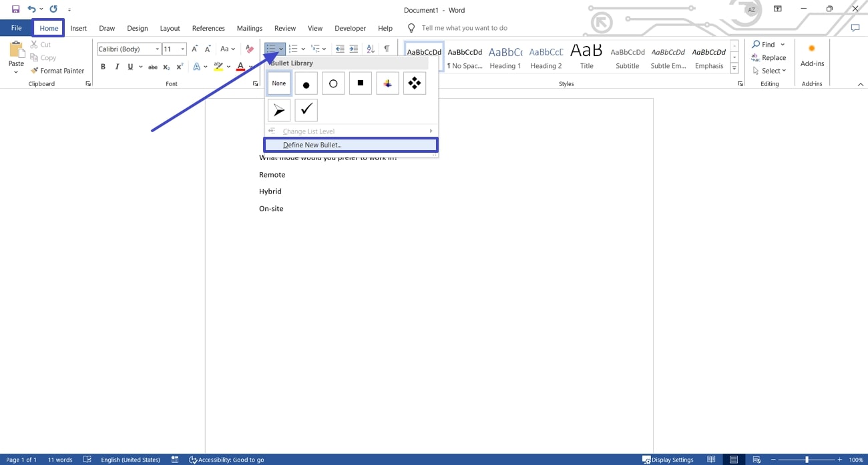Image resolution: width=868 pixels, height=465 pixels.
Task: Choose the filled circle bullet style
Action: pos(306,83)
